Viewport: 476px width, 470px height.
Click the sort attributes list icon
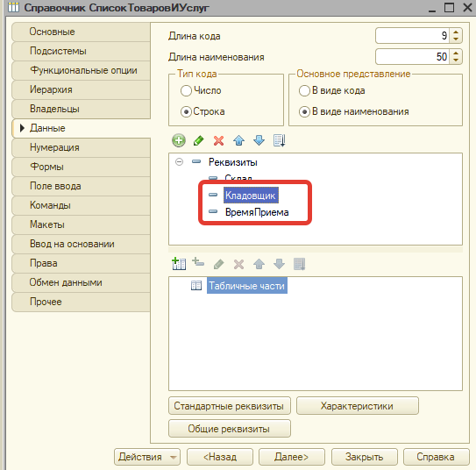[279, 140]
